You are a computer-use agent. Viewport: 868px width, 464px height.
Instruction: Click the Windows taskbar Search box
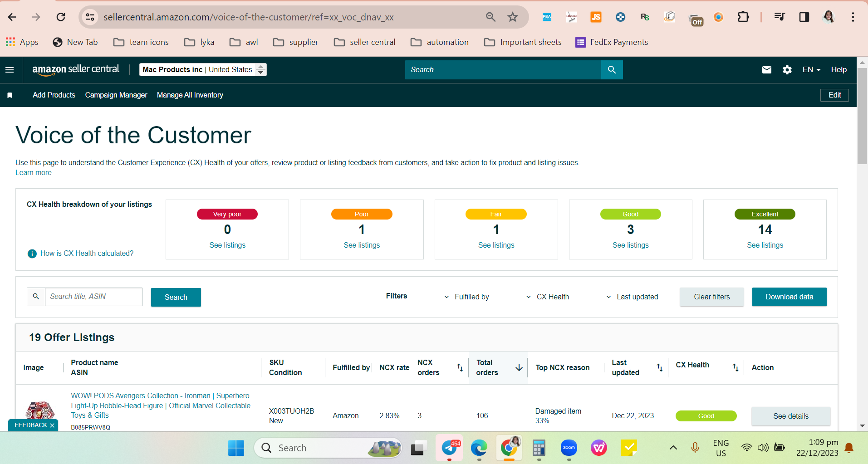(328, 448)
